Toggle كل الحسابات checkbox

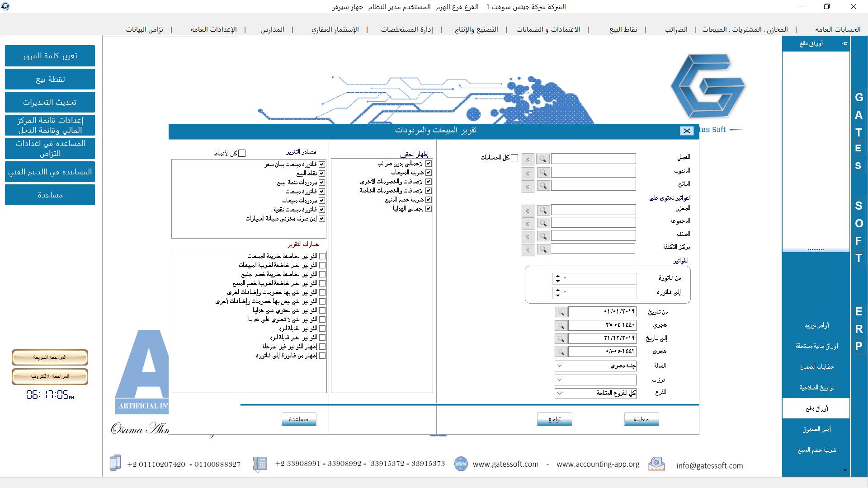pyautogui.click(x=514, y=158)
